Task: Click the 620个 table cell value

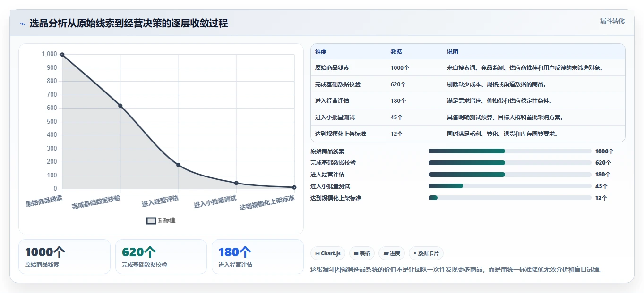Action: tap(398, 84)
